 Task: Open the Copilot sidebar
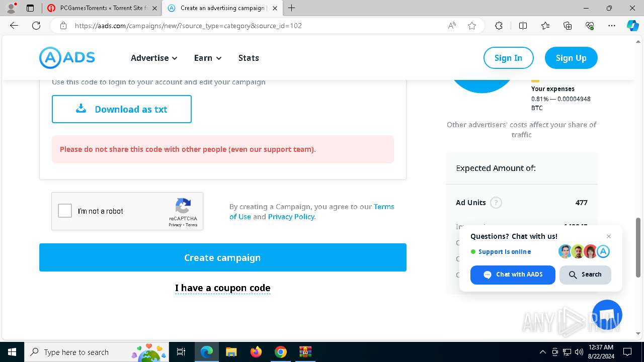point(632,26)
